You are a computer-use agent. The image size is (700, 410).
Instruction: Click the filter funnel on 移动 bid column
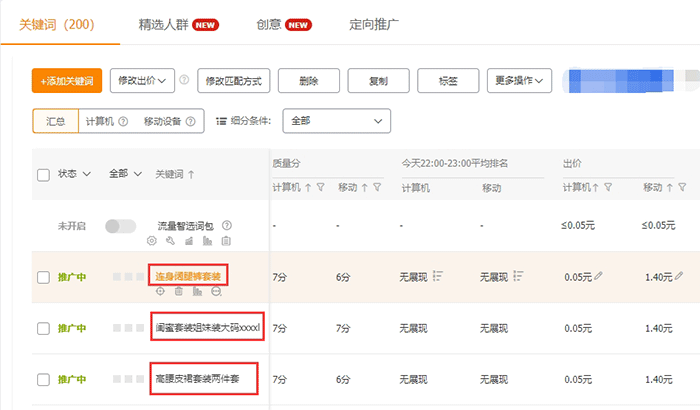(682, 188)
